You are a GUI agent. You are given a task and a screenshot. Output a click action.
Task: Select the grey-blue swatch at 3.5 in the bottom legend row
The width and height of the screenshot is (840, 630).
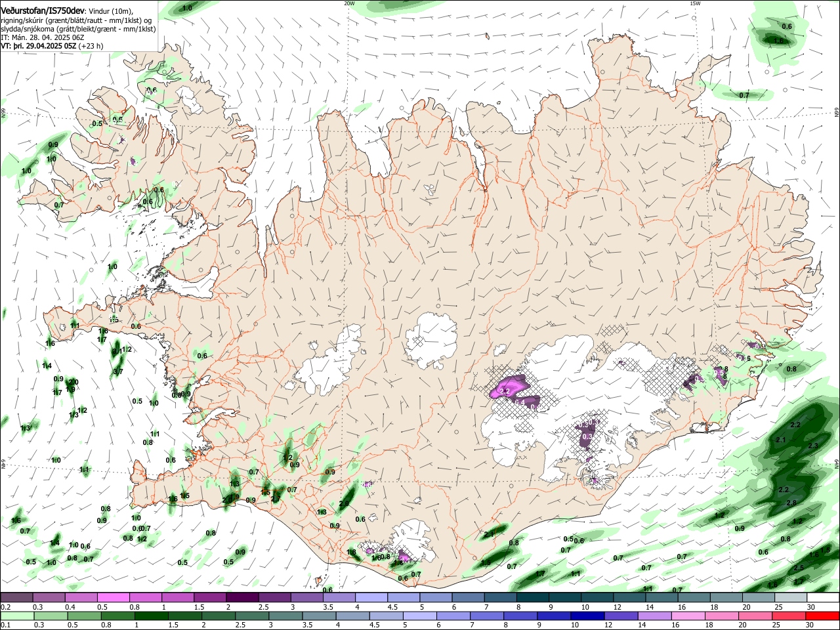(x=319, y=616)
